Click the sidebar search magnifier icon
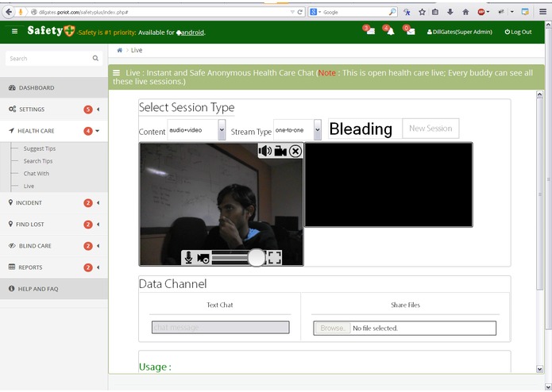Screen dimensions: 552x392 click(x=95, y=59)
